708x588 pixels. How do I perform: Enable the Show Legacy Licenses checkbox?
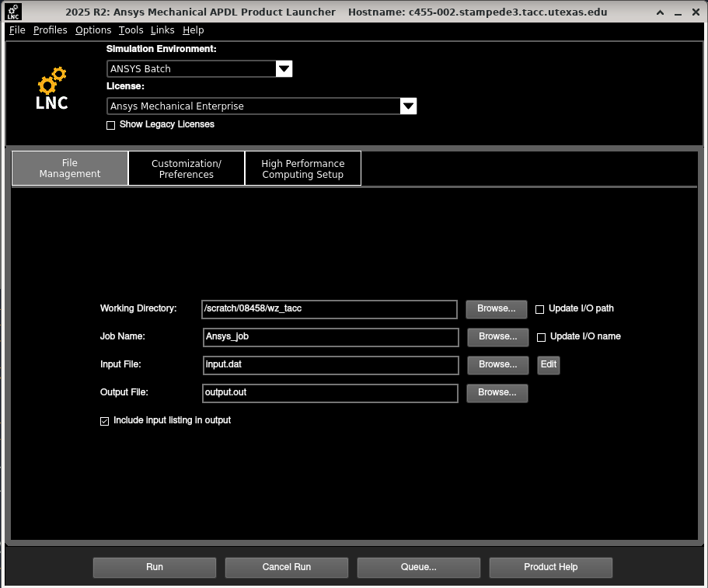tap(110, 125)
